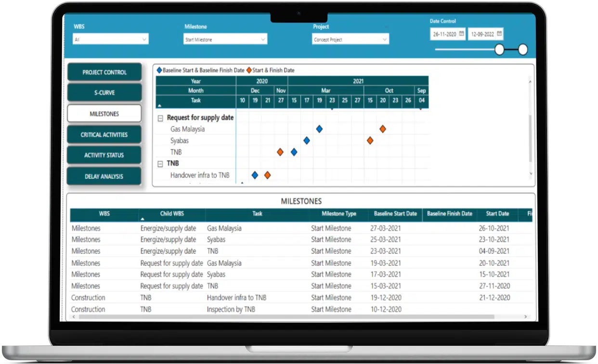Click the orange diamond in TNB request row
This screenshot has height=364, width=598.
click(x=280, y=152)
